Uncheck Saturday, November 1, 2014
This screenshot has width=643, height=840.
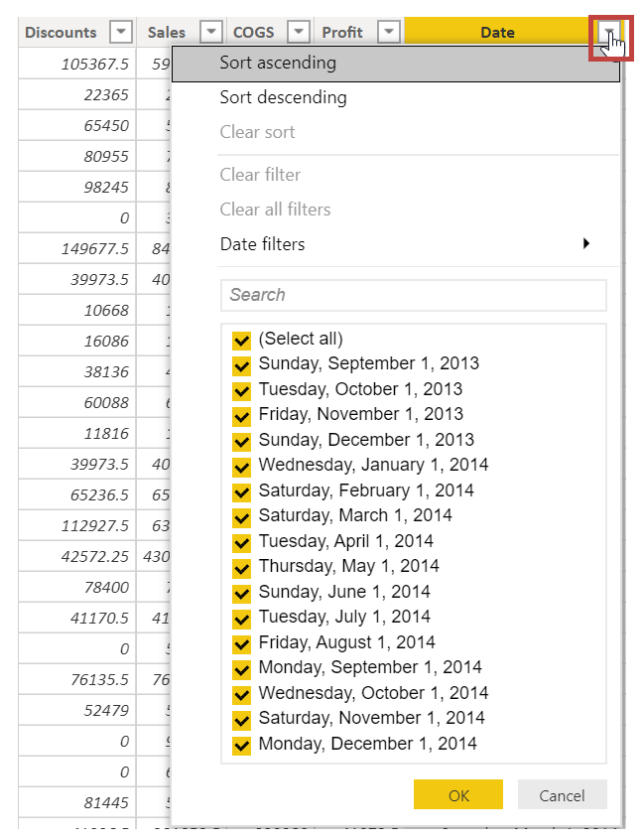[x=241, y=720]
